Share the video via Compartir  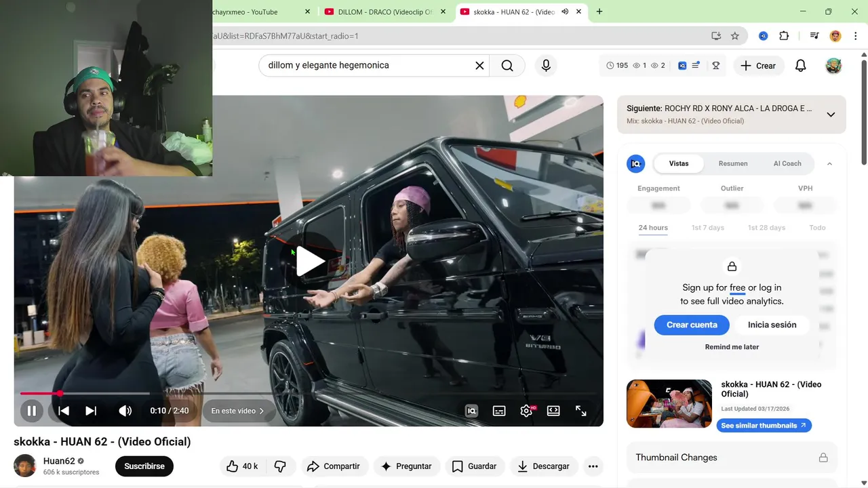(334, 466)
